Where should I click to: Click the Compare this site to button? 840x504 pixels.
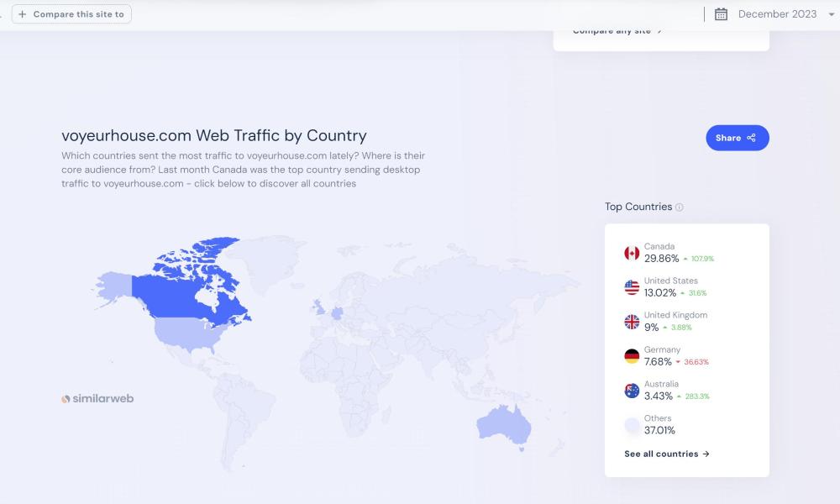[x=71, y=14]
